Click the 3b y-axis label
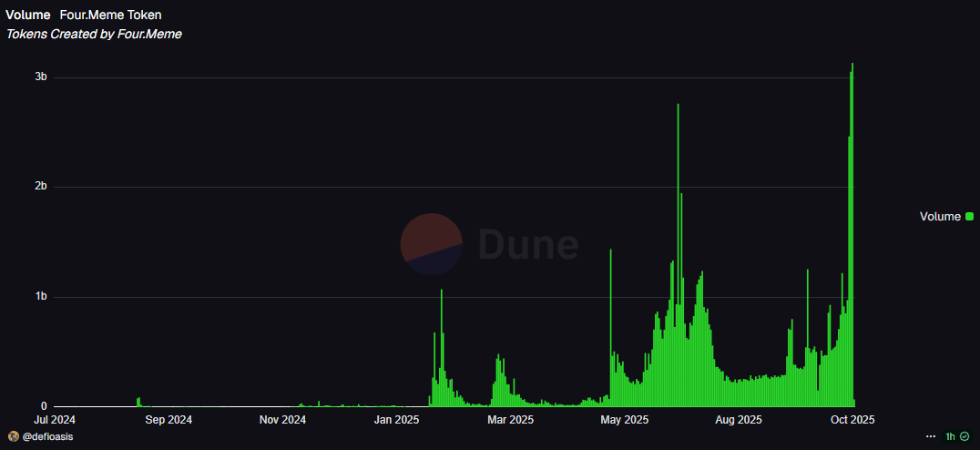Image resolution: width=980 pixels, height=450 pixels. (41, 77)
